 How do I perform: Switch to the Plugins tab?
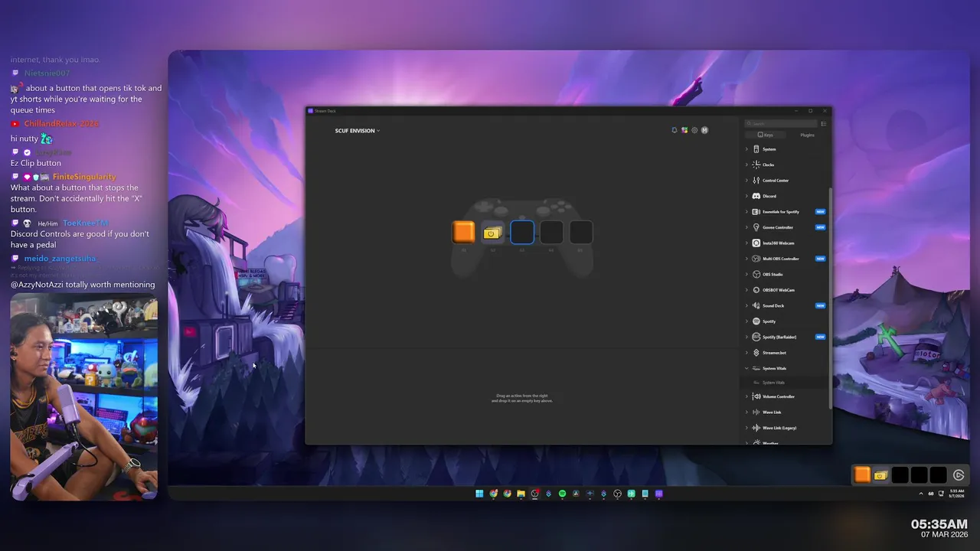(x=808, y=135)
